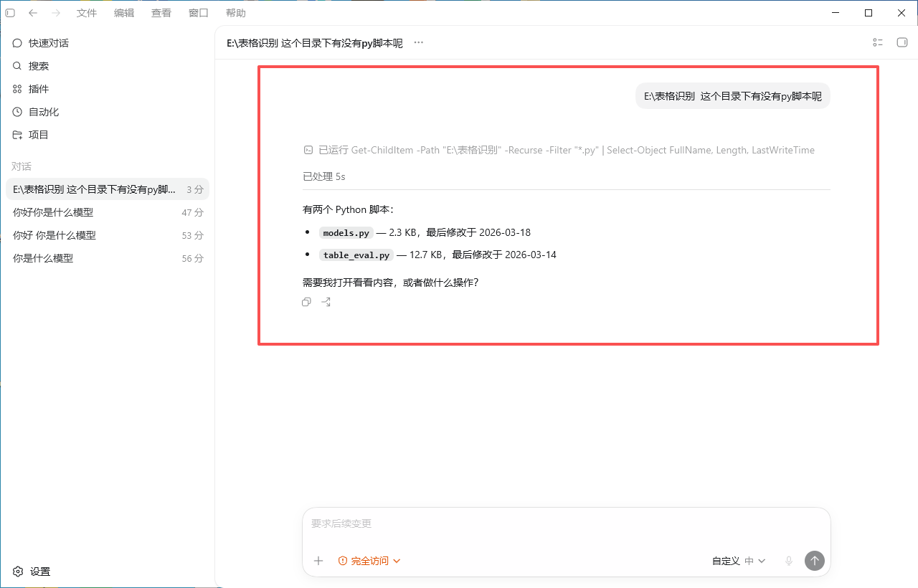Click the plus icon to add attachment
Screen dimensions: 918x588
[319, 561]
